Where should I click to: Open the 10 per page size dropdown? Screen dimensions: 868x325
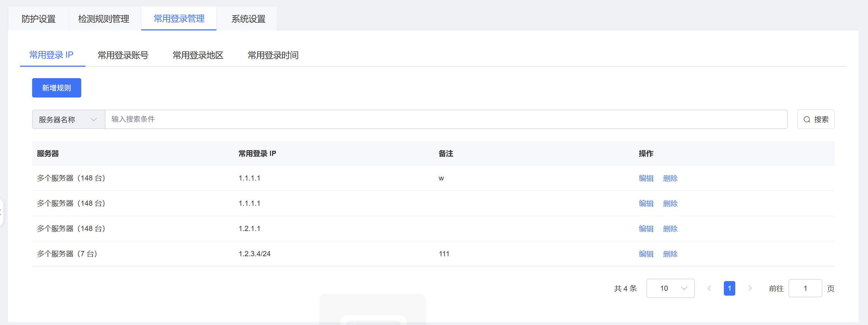point(670,288)
